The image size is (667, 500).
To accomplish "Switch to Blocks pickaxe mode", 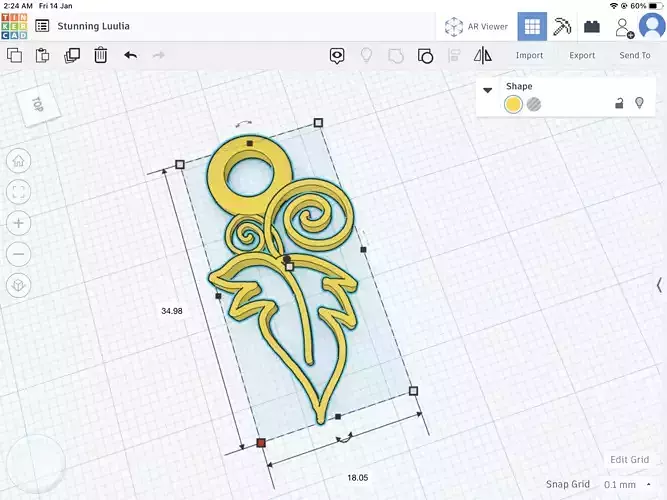I will [x=562, y=26].
